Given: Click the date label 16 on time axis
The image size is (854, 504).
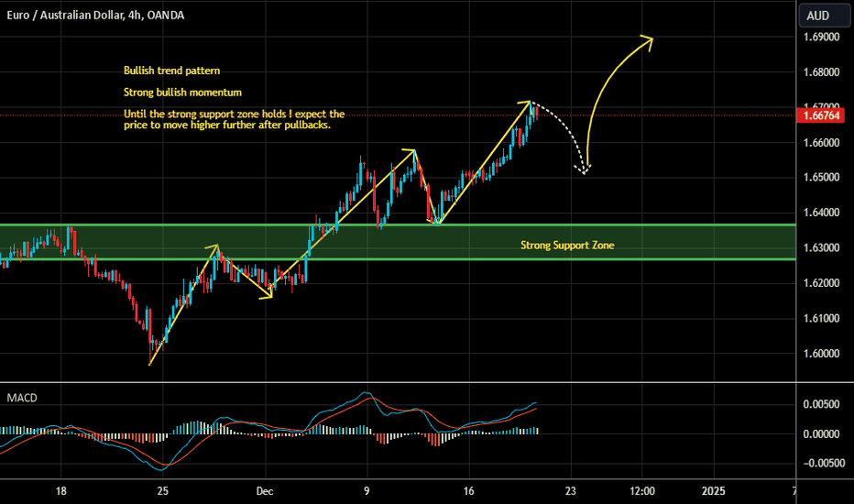Looking at the screenshot, I should click(468, 491).
